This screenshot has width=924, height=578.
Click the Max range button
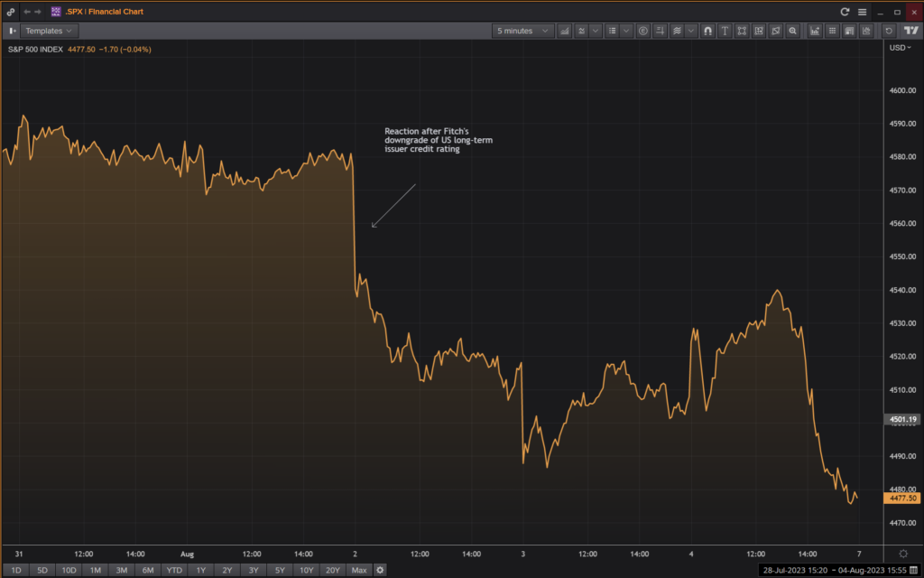point(359,570)
